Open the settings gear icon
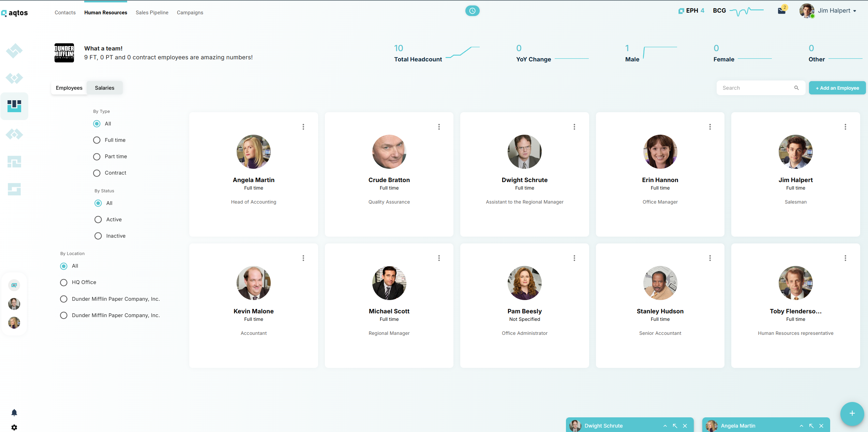The image size is (868, 432). click(x=14, y=427)
